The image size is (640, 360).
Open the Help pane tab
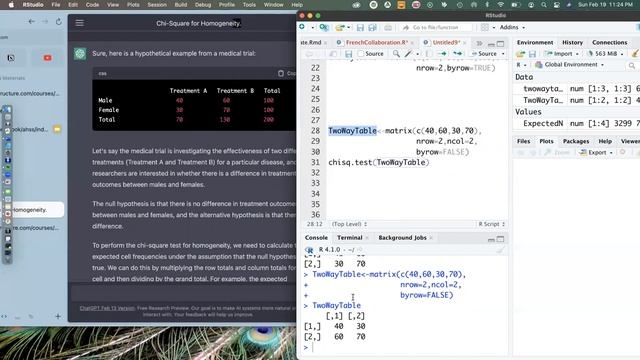tap(605, 141)
